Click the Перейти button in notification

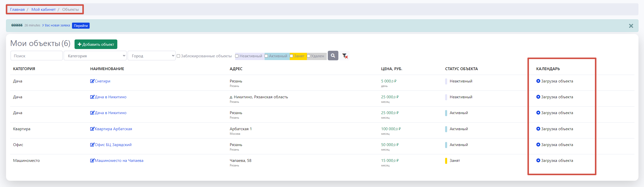(x=81, y=26)
